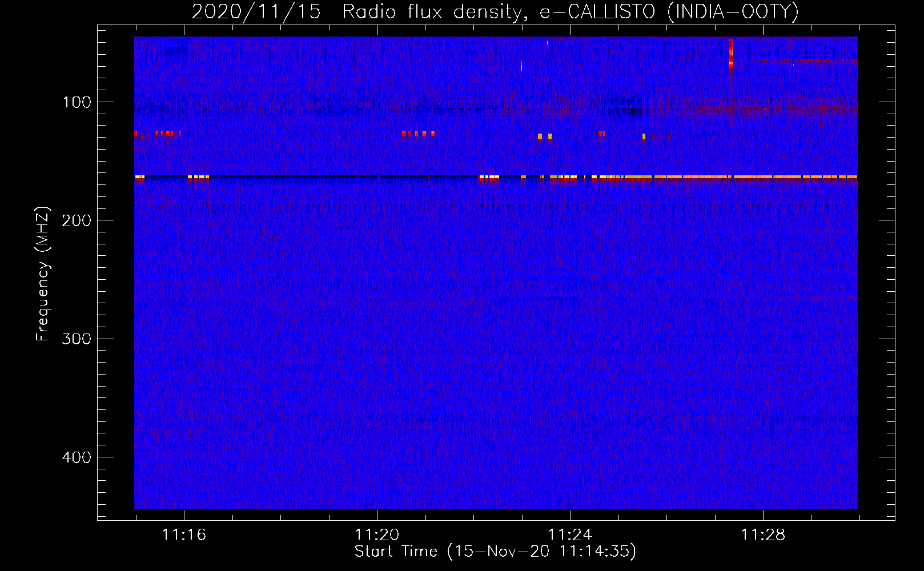Click the 100 frequency tick label
This screenshot has height=571, width=924.
click(77, 102)
